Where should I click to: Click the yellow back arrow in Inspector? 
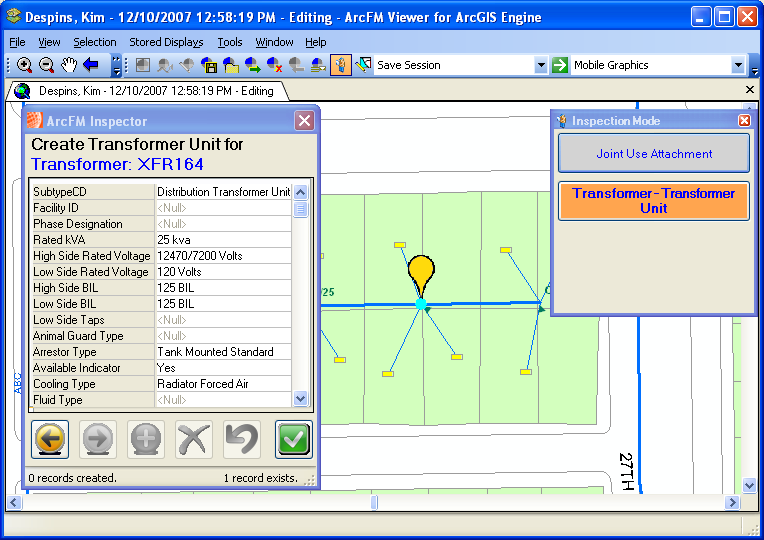(x=50, y=439)
